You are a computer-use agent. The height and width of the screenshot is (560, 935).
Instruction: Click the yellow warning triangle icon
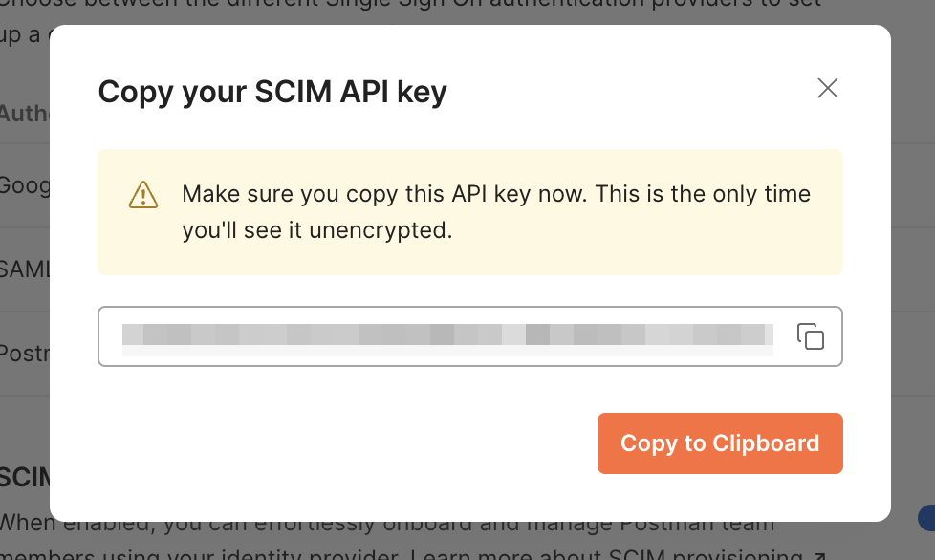(x=143, y=195)
